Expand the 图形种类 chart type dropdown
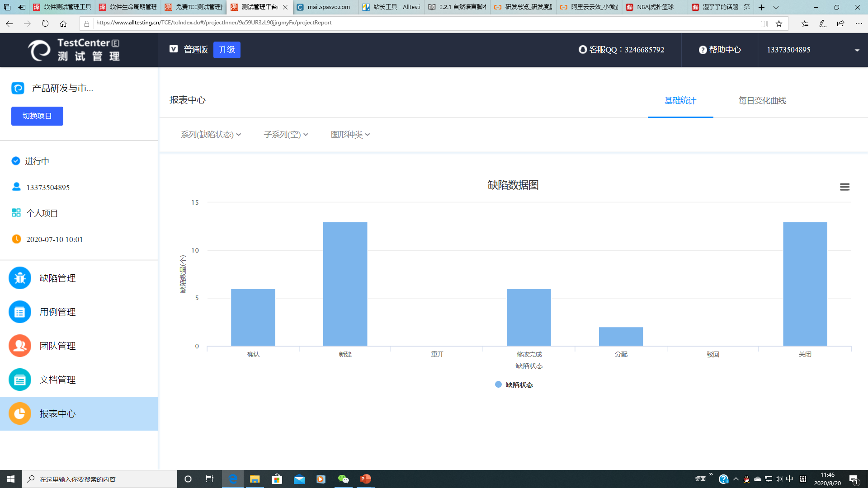 pyautogui.click(x=350, y=134)
